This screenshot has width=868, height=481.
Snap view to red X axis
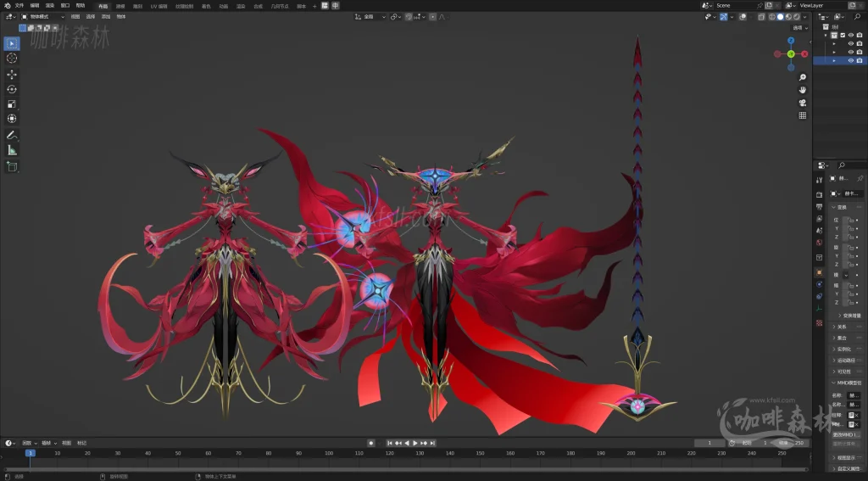tap(804, 53)
